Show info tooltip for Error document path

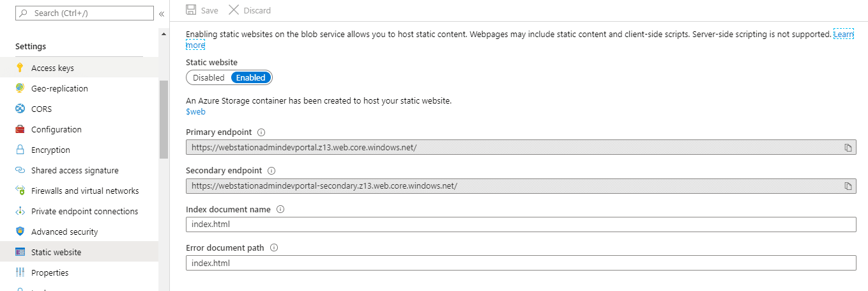point(275,248)
